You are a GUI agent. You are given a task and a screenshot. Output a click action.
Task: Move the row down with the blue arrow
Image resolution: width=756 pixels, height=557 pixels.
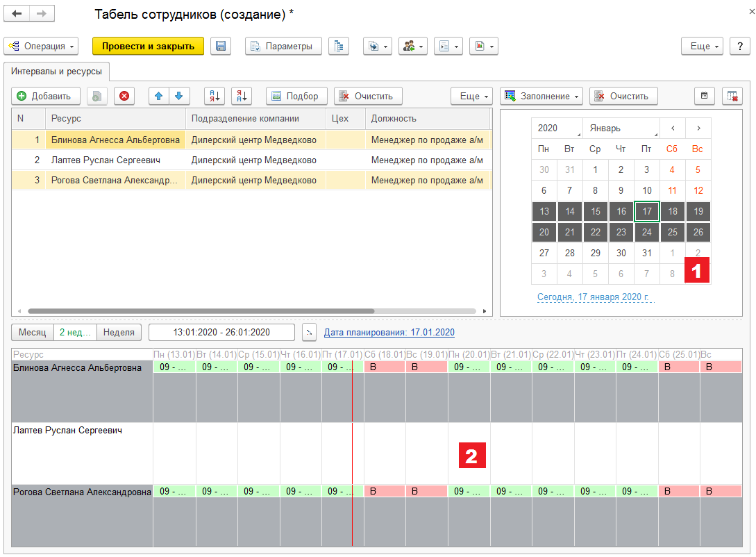(179, 96)
